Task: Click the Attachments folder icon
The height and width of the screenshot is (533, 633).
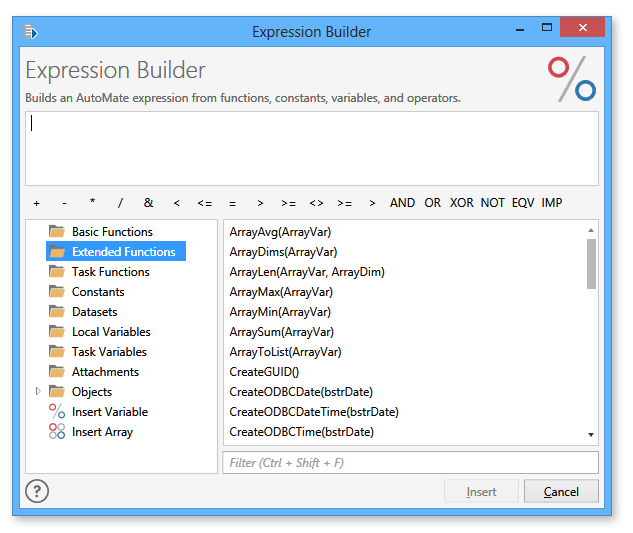Action: [56, 372]
